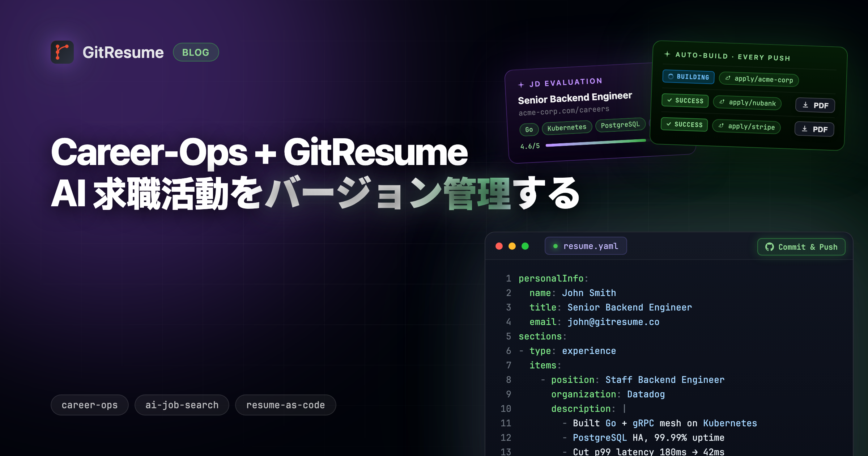This screenshot has height=456, width=868.
Task: Select the ai-job-search tag
Action: pyautogui.click(x=182, y=405)
